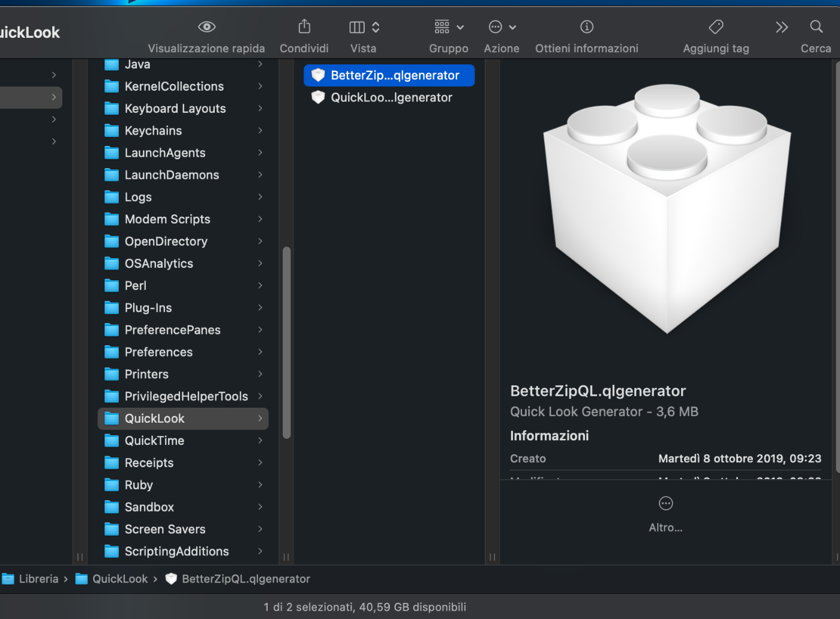Click the status bar selection text
Screen dimensions: 840x619
click(365, 608)
